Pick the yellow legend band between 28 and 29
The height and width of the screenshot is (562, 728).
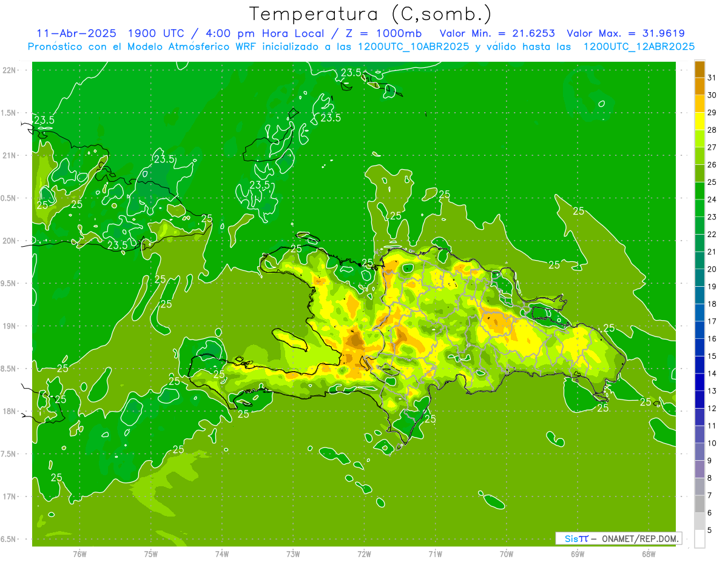click(x=699, y=121)
